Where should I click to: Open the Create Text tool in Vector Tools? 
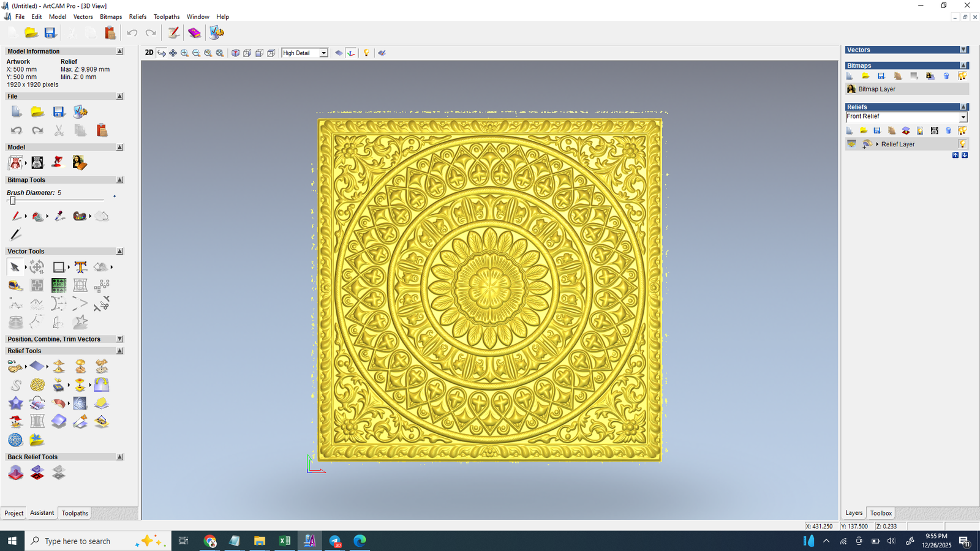80,266
